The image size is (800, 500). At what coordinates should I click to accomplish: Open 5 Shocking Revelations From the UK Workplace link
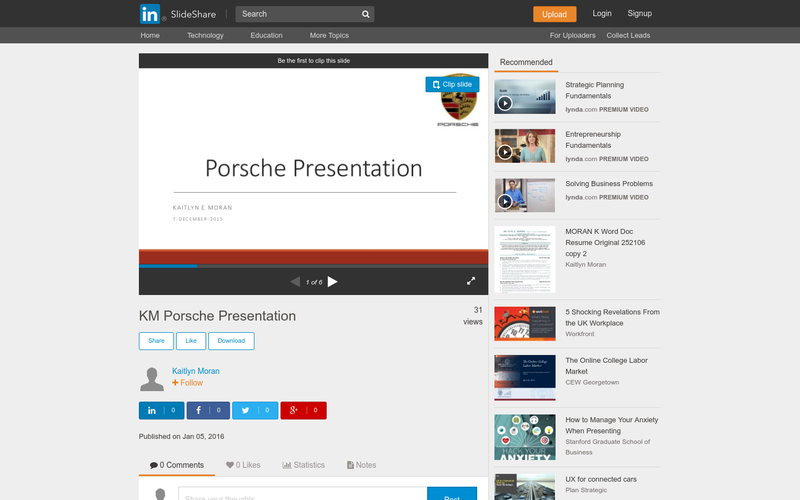(x=612, y=317)
